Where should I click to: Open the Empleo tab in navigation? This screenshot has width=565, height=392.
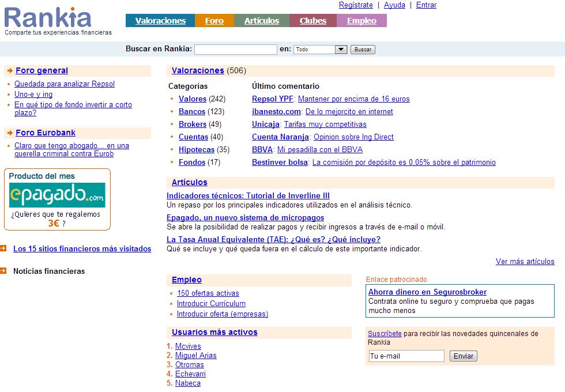pyautogui.click(x=361, y=21)
